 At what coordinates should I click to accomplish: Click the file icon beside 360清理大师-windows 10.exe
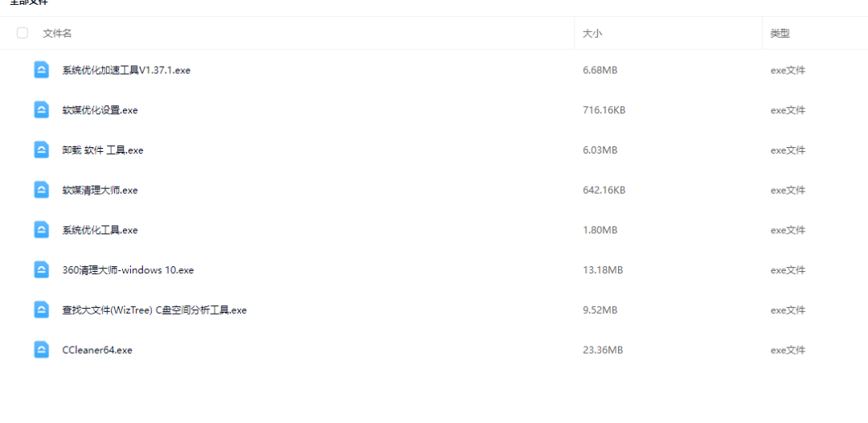click(42, 270)
